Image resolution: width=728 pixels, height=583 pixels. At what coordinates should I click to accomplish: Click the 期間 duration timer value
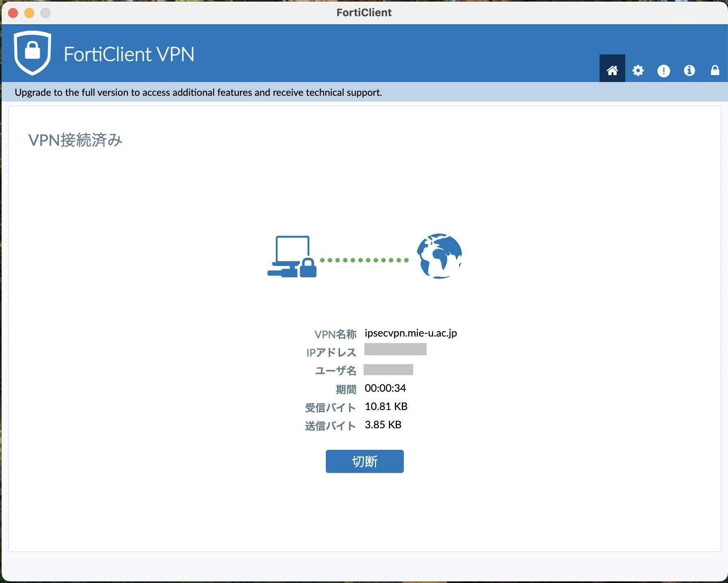385,389
